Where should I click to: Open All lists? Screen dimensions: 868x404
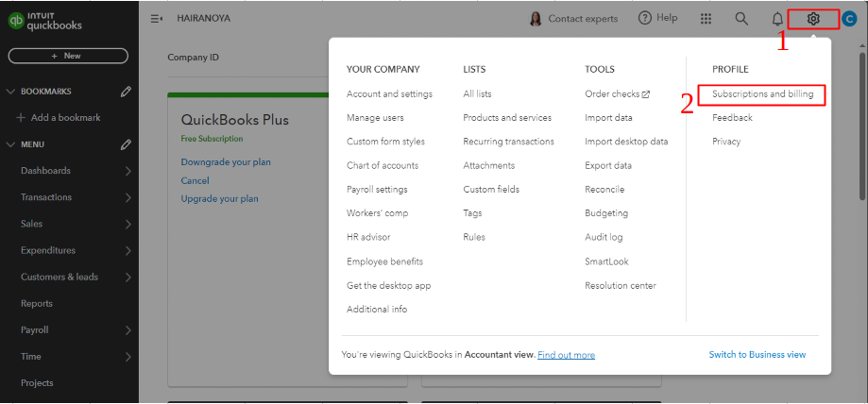(x=477, y=94)
